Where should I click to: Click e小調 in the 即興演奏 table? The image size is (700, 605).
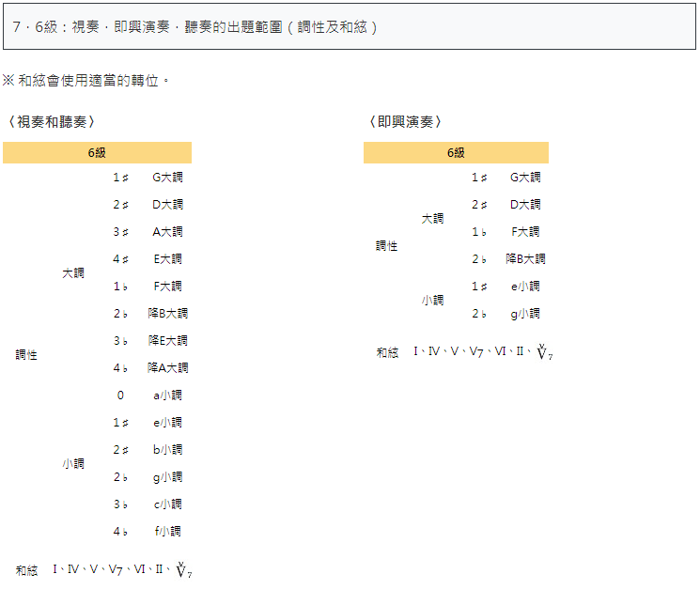coord(525,287)
